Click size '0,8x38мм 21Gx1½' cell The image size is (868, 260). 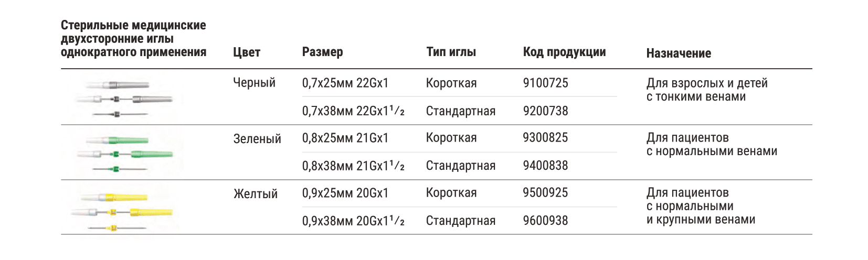pos(354,166)
